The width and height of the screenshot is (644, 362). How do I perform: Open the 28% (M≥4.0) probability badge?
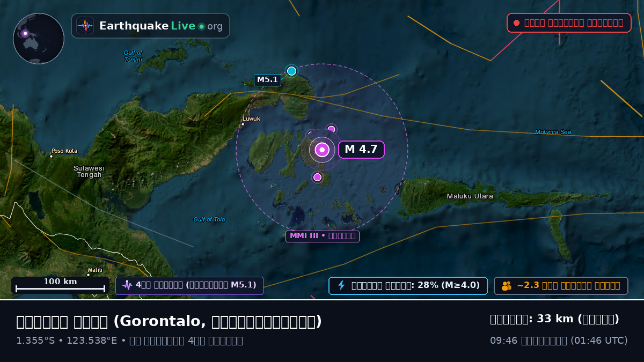pos(408,286)
